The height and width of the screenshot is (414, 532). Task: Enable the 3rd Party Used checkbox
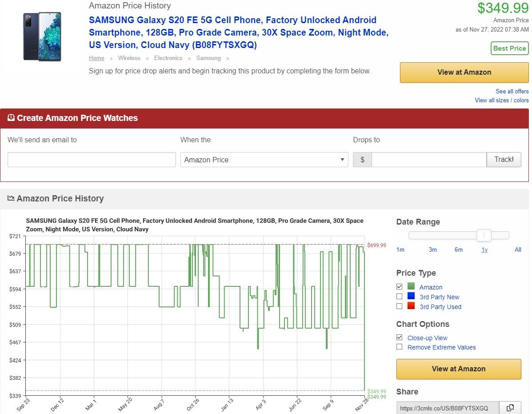pyautogui.click(x=399, y=306)
